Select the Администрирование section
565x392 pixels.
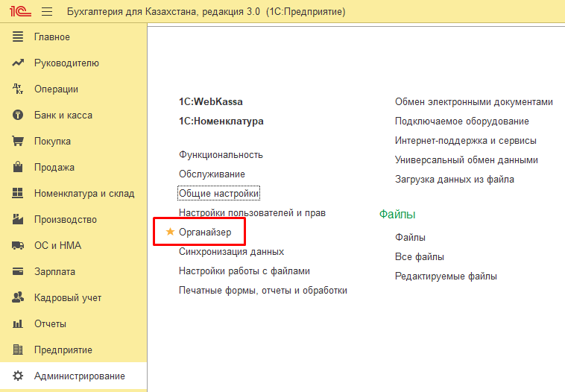(79, 376)
